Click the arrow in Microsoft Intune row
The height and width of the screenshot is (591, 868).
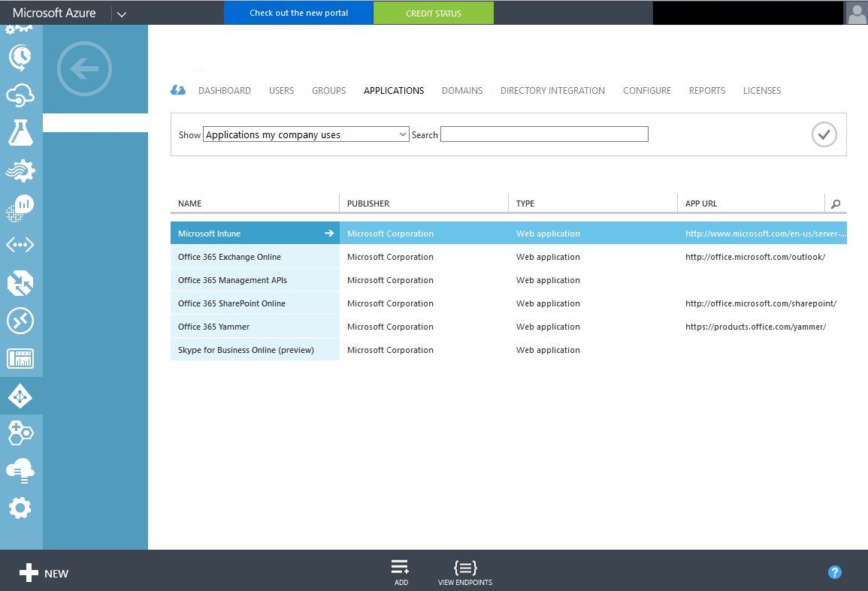click(329, 233)
